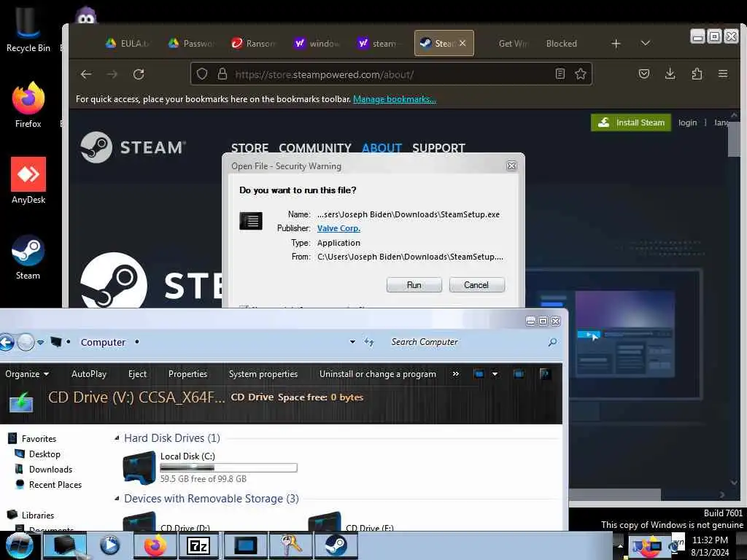Open the Firefox hamburger application menu

(x=723, y=74)
